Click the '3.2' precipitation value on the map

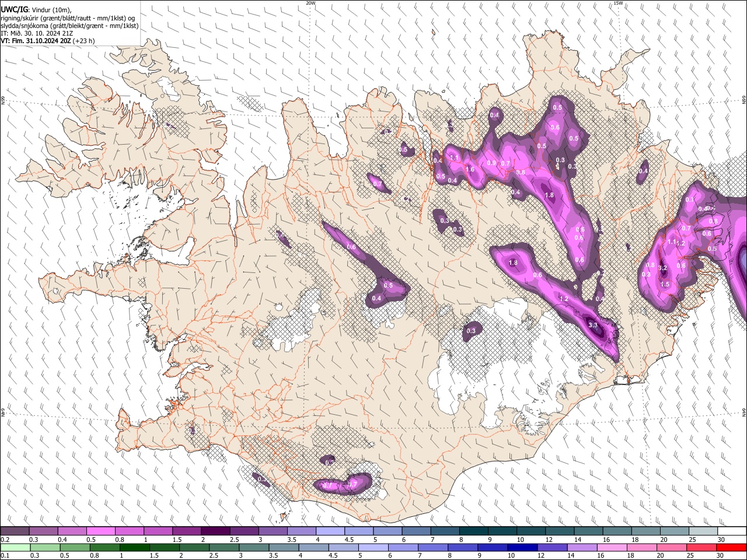click(662, 268)
